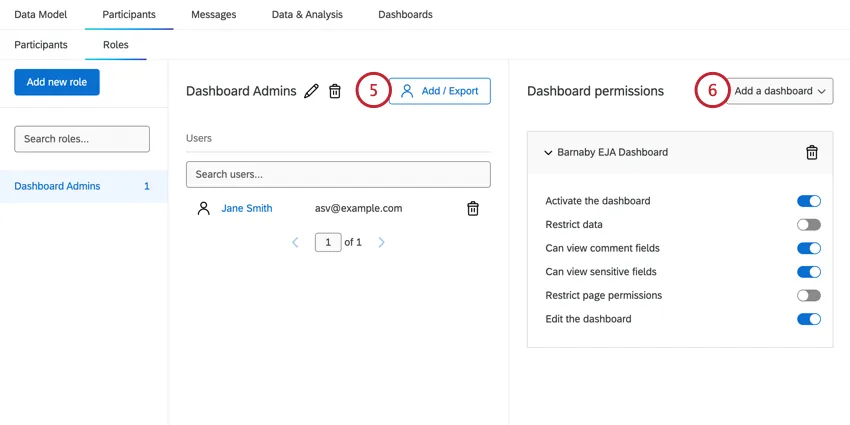The width and height of the screenshot is (850, 425).
Task: Remove Jane Smith using her trash icon
Action: click(473, 208)
